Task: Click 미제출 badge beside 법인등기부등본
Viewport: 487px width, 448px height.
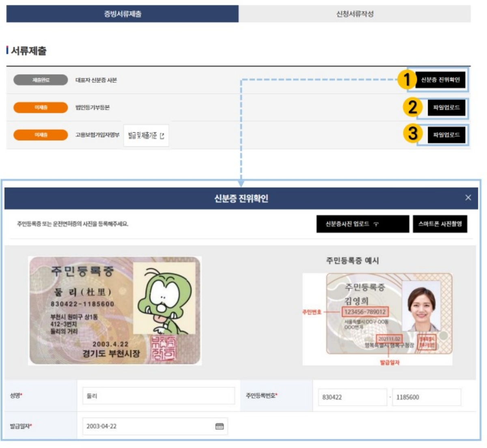Action: pyautogui.click(x=41, y=108)
